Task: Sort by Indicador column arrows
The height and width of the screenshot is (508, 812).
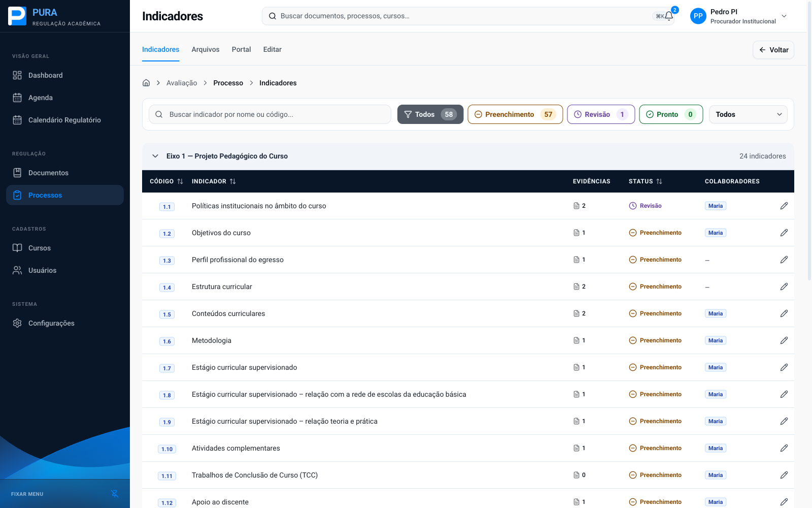Action: 233,181
